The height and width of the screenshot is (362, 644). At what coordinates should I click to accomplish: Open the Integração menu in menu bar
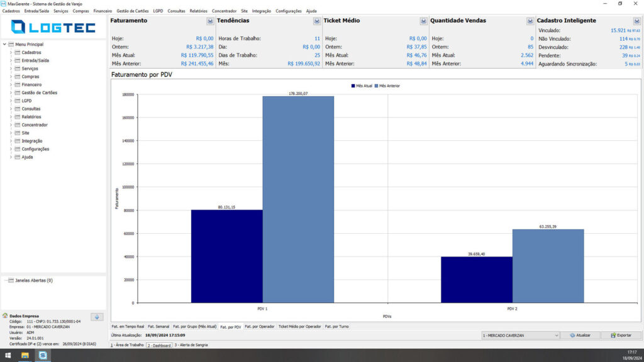[x=262, y=11]
